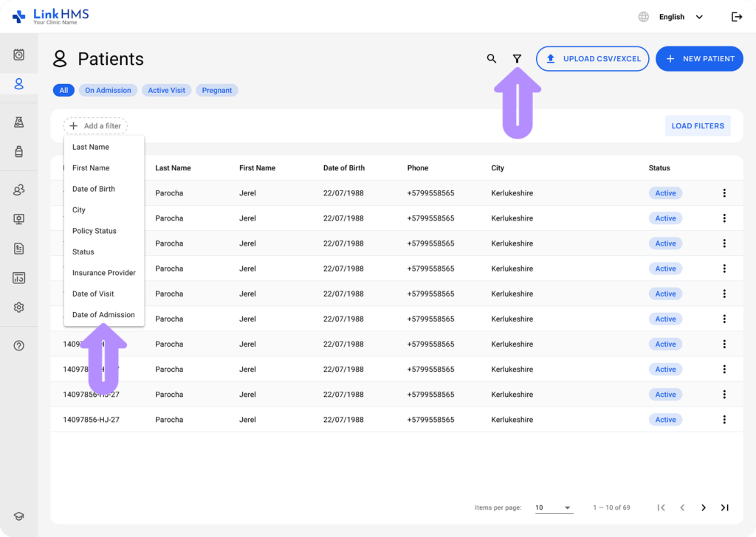Click the City column header
The image size is (756, 537).
pos(498,168)
